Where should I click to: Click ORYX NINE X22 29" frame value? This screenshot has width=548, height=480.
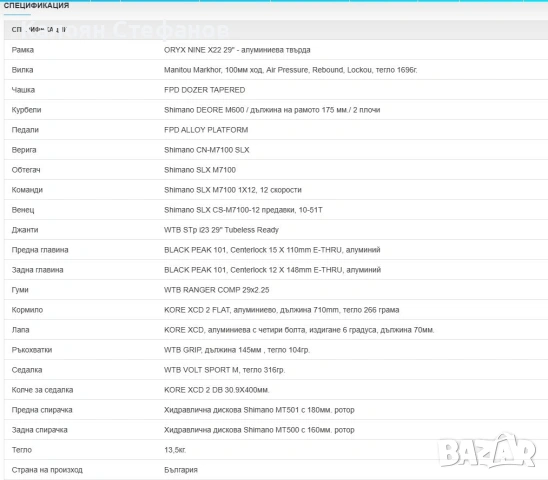click(237, 50)
